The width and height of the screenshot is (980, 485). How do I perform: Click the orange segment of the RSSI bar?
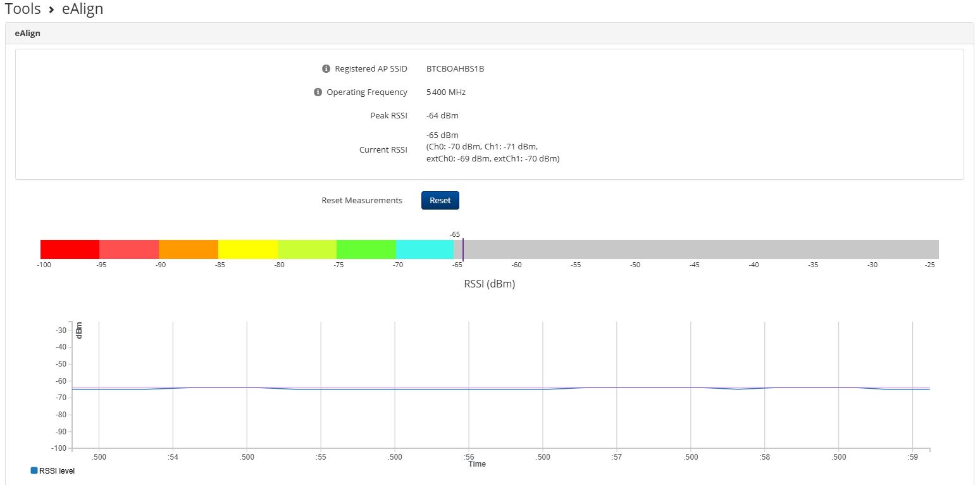coord(188,249)
